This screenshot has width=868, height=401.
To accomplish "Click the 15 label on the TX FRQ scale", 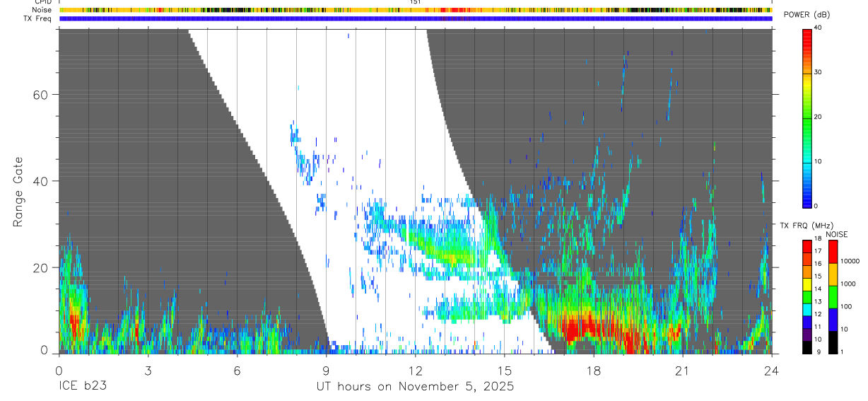I will [818, 276].
